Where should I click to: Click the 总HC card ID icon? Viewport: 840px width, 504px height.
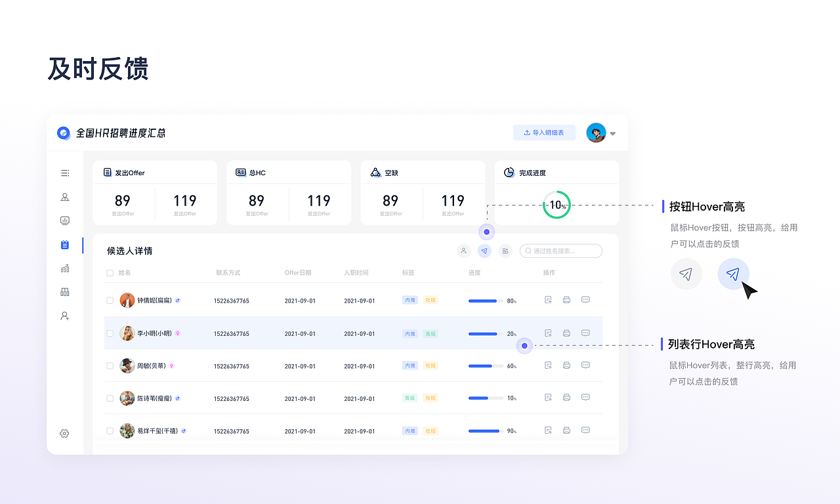click(x=241, y=173)
